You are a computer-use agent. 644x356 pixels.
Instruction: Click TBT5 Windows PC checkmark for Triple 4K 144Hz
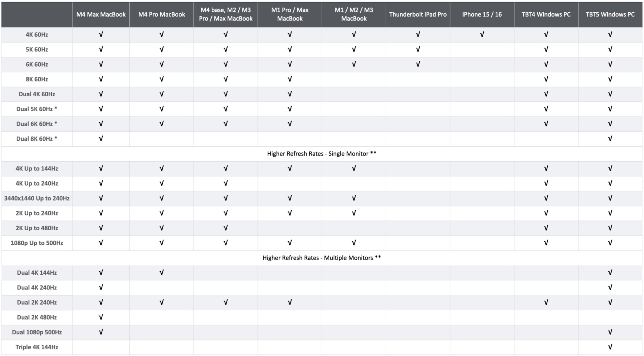coord(610,347)
